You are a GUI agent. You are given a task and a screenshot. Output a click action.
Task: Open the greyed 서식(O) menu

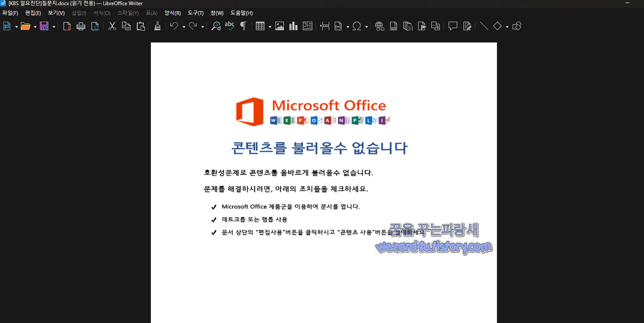[102, 13]
